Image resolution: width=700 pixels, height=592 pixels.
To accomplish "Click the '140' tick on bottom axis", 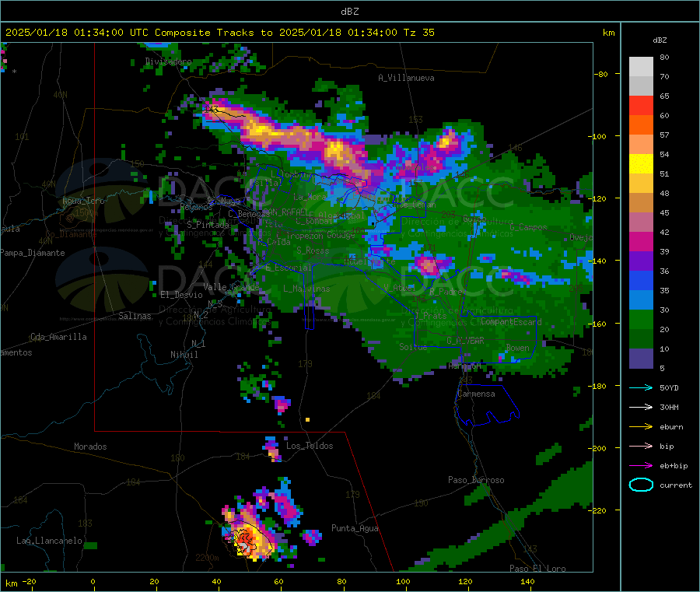I will [x=527, y=581].
